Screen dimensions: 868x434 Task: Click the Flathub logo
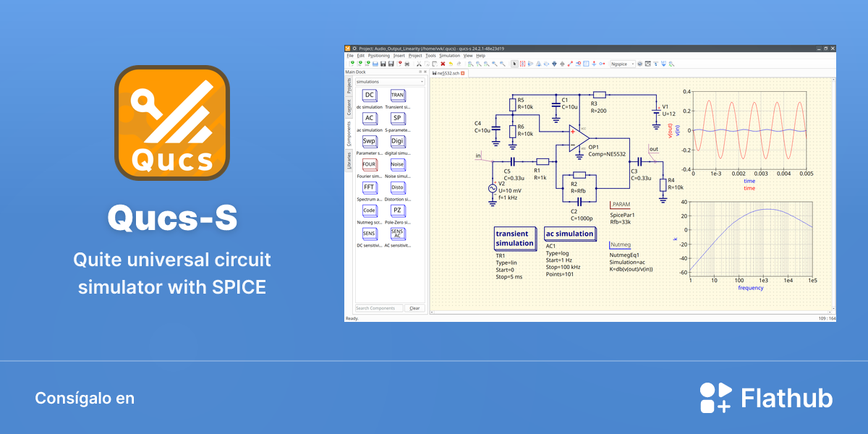tap(766, 398)
